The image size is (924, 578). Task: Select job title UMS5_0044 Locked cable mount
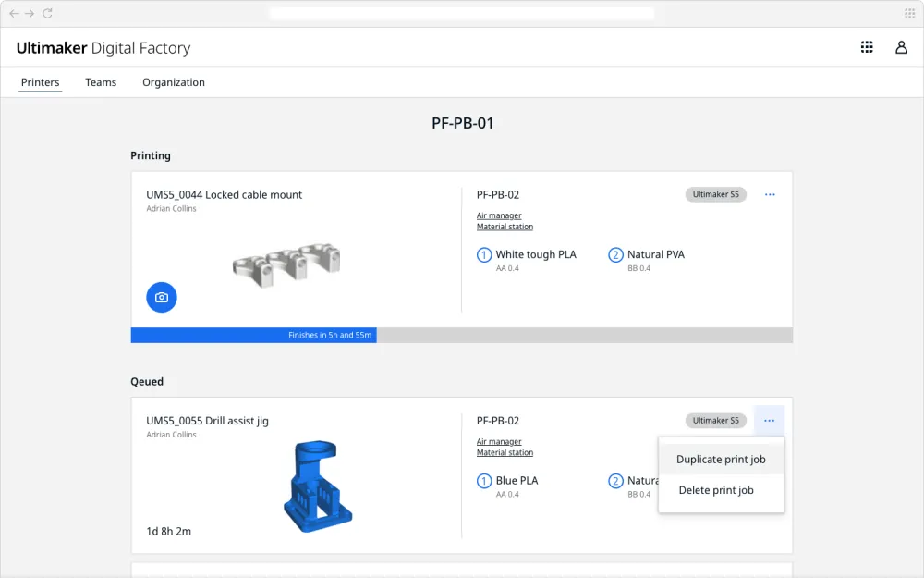(224, 194)
